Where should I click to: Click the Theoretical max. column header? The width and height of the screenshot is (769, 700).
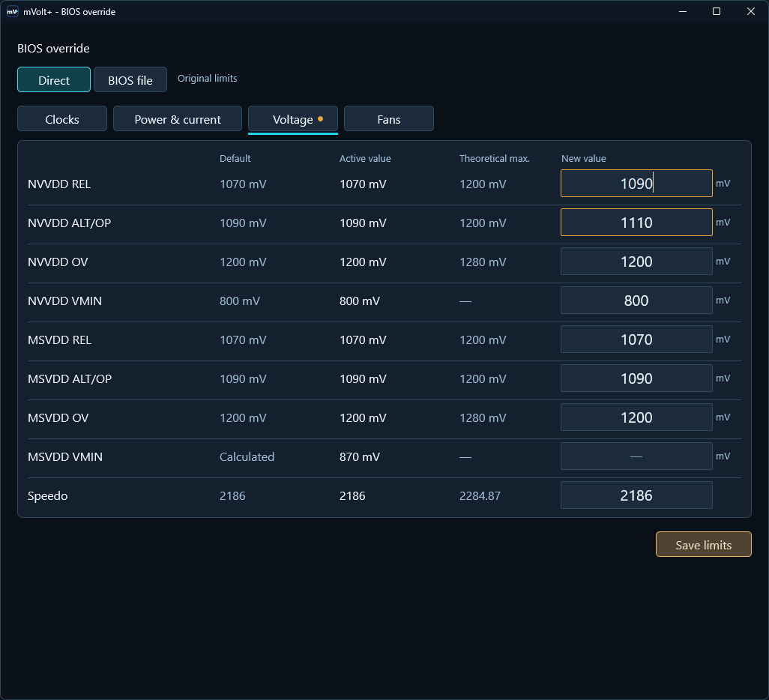495,158
